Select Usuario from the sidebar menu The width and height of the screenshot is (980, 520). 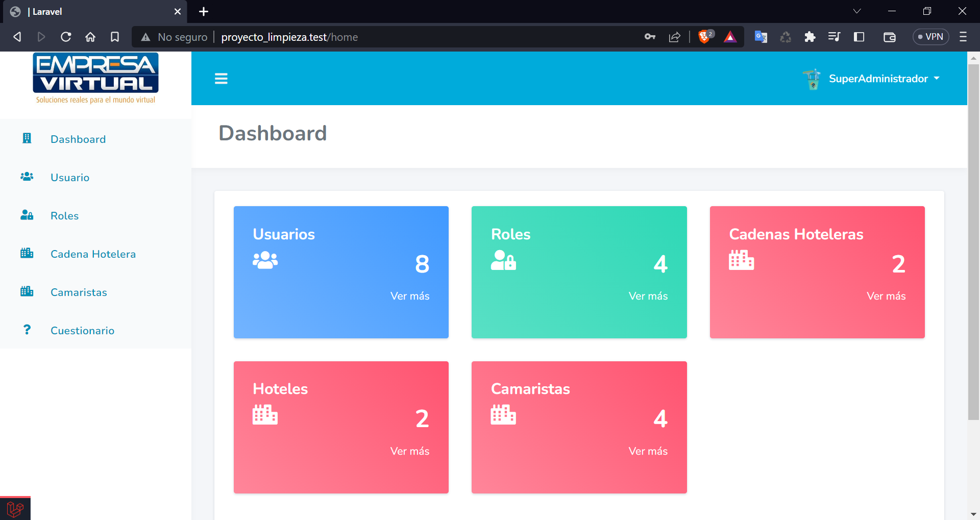click(69, 177)
